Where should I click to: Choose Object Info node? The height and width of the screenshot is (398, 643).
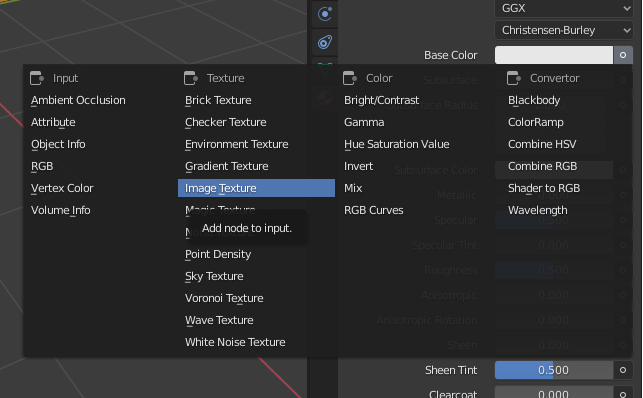(58, 144)
